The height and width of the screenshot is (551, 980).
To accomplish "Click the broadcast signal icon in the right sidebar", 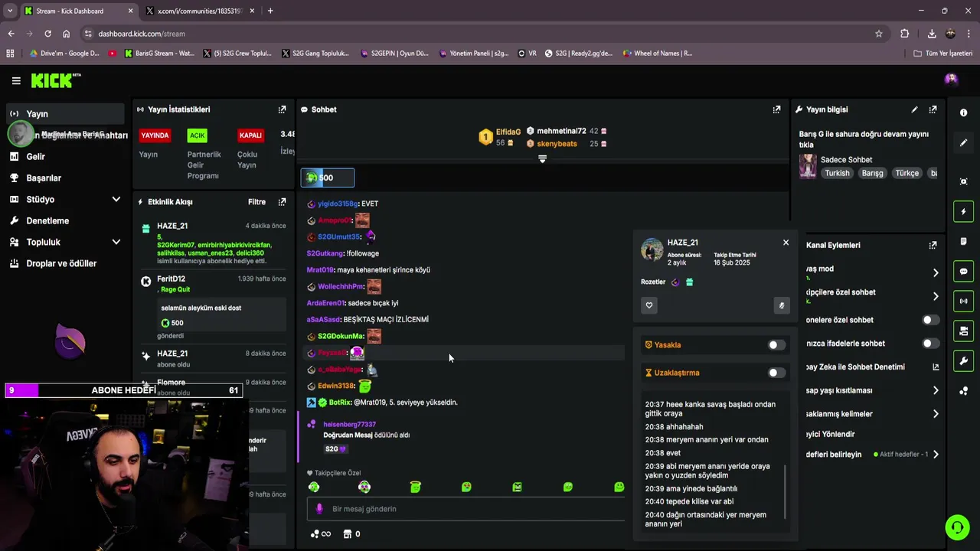I will tap(963, 301).
